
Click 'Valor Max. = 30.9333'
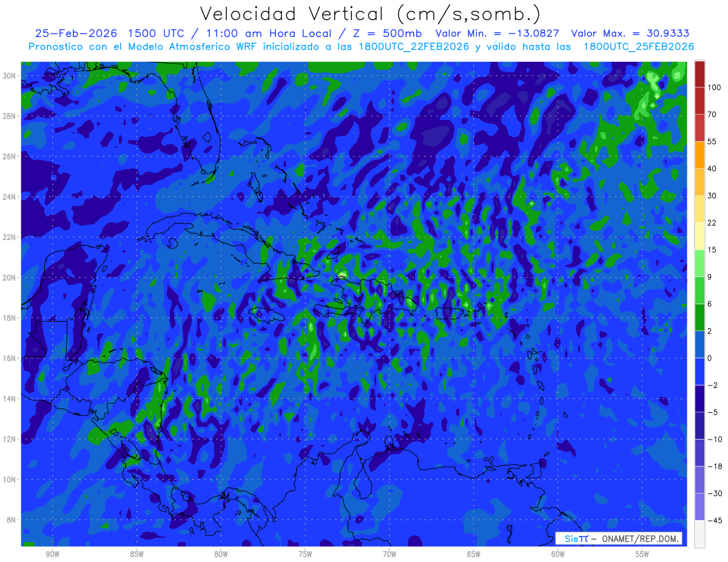(630, 33)
